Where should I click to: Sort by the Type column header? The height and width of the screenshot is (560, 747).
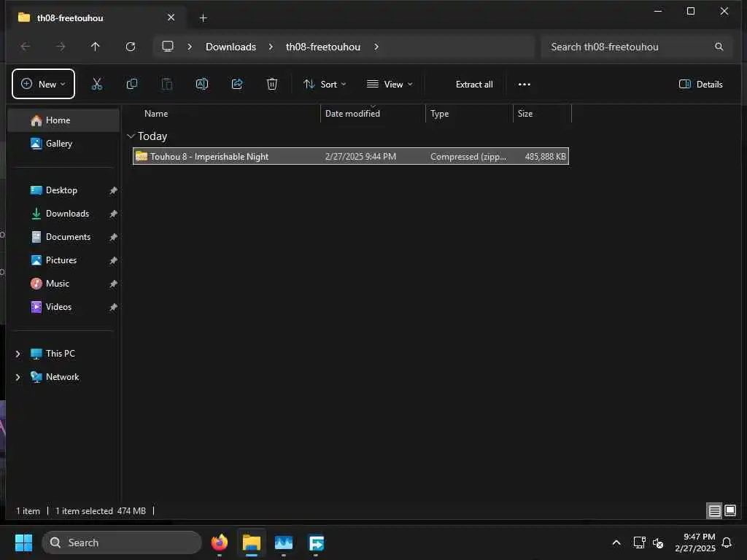point(469,113)
